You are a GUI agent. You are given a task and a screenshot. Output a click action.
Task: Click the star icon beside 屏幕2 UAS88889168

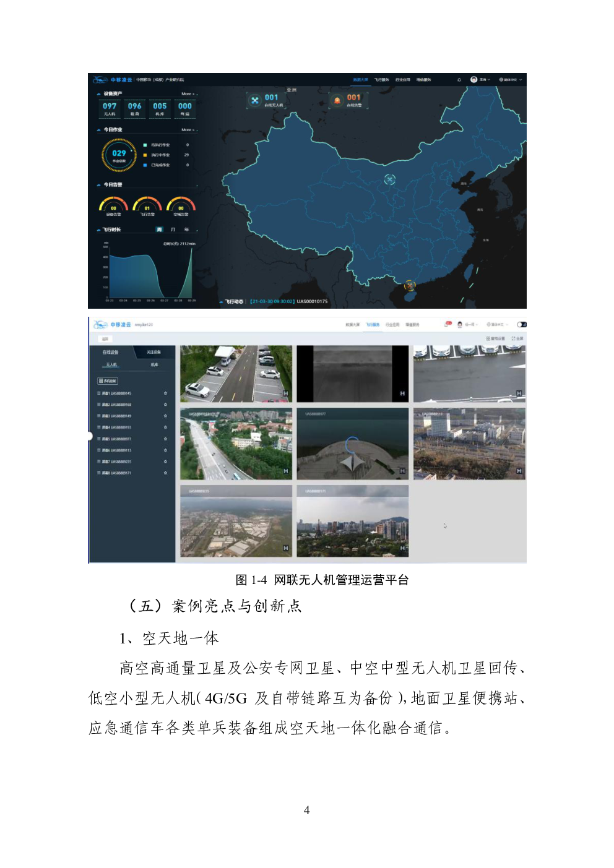coord(165,405)
